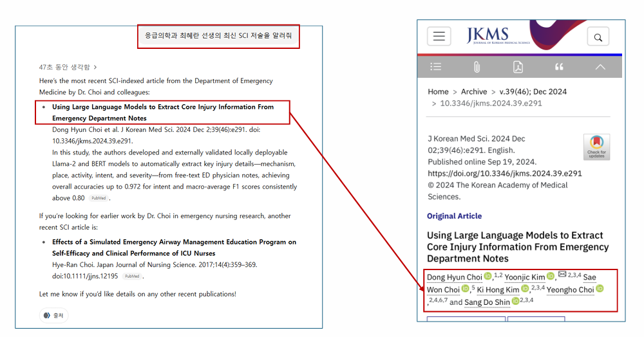
Task: Open v.39(46); Dec 2024 breadcrumb
Action: (533, 91)
